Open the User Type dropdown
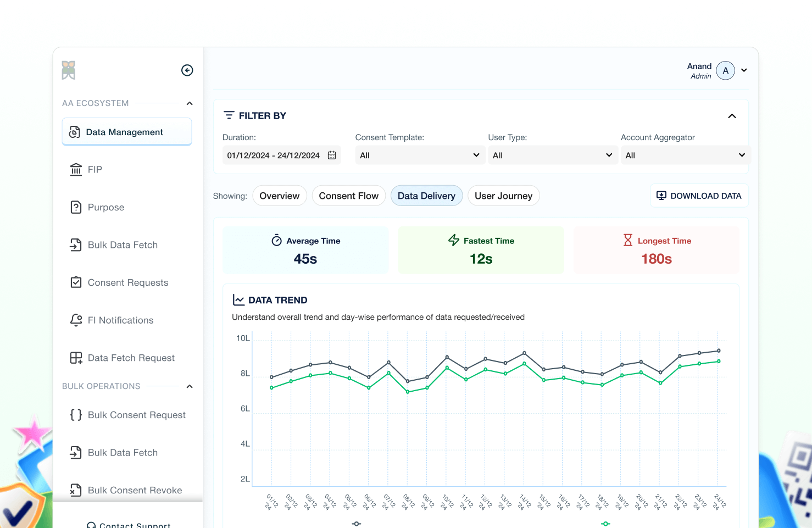The width and height of the screenshot is (812, 528). [552, 155]
